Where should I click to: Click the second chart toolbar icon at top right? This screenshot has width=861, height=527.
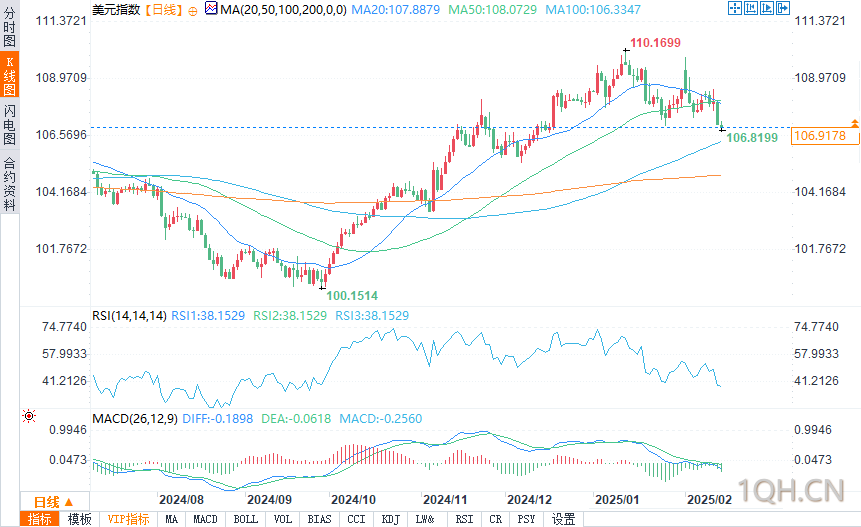[751, 8]
